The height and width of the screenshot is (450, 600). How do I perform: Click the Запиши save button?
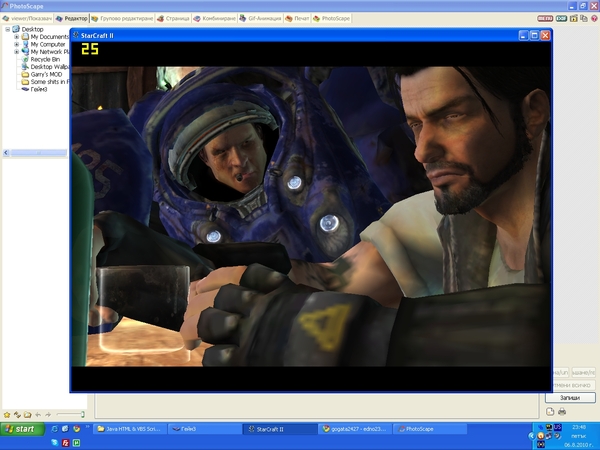(570, 398)
